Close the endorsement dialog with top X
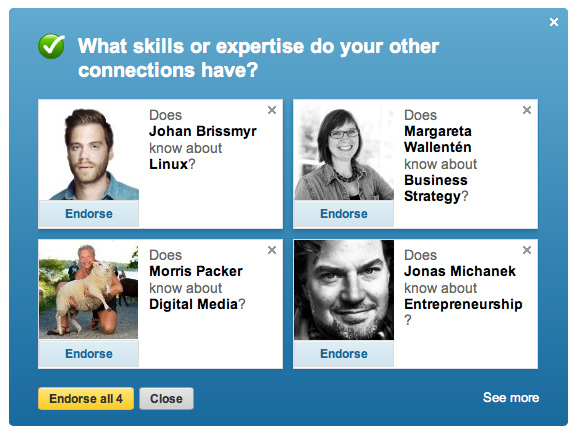 click(x=554, y=22)
